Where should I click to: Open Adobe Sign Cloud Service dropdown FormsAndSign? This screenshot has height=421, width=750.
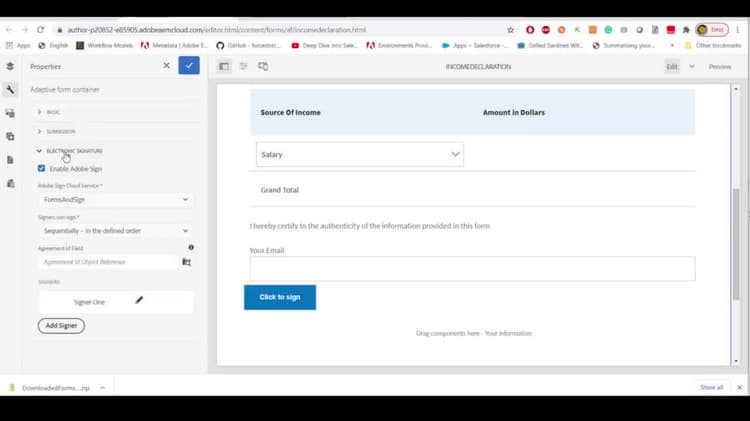pyautogui.click(x=115, y=199)
